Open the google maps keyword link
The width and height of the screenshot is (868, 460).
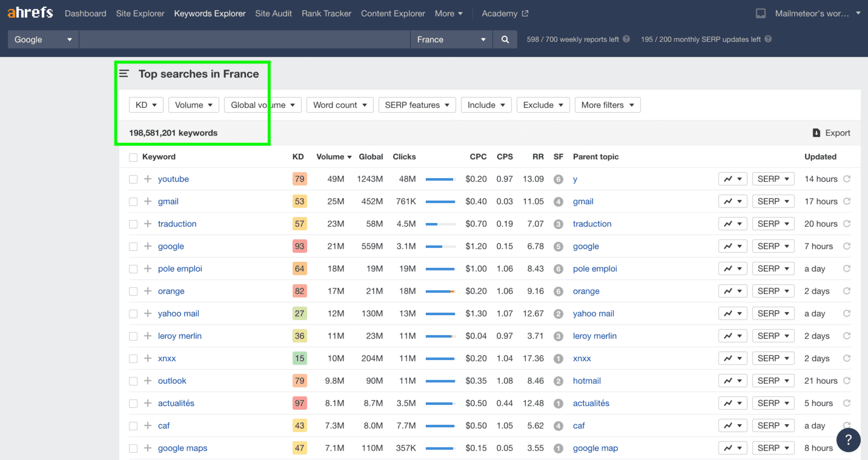pos(182,448)
